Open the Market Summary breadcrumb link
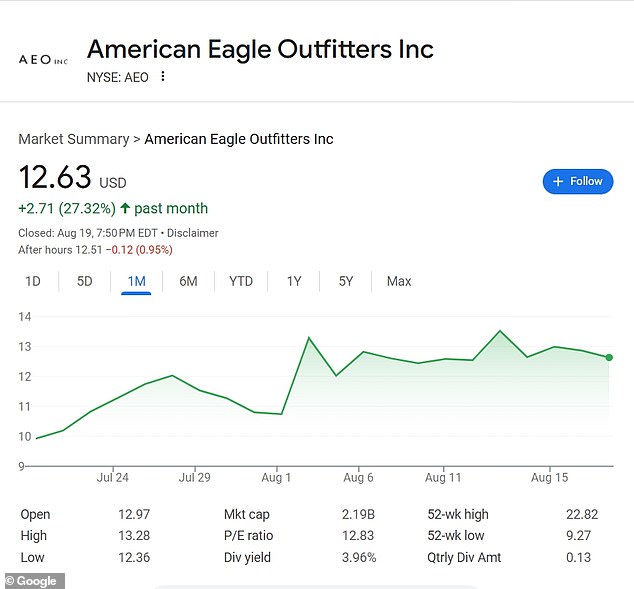The image size is (634, 589). [74, 139]
